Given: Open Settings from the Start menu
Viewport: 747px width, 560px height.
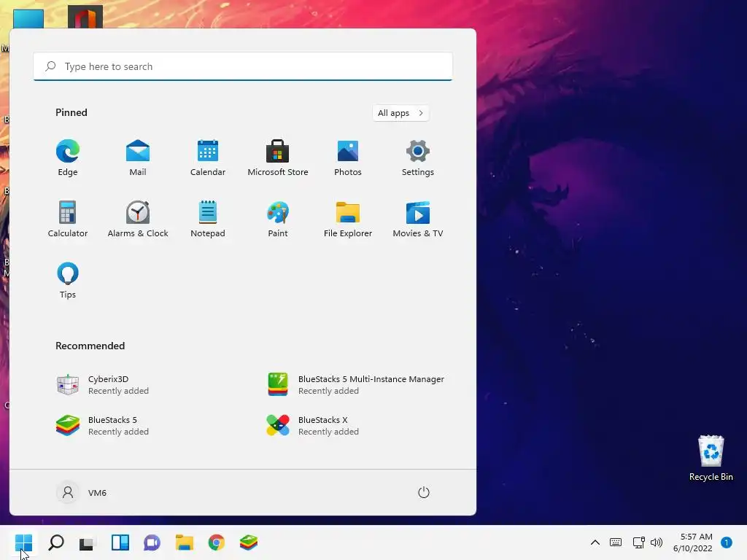Looking at the screenshot, I should point(418,158).
